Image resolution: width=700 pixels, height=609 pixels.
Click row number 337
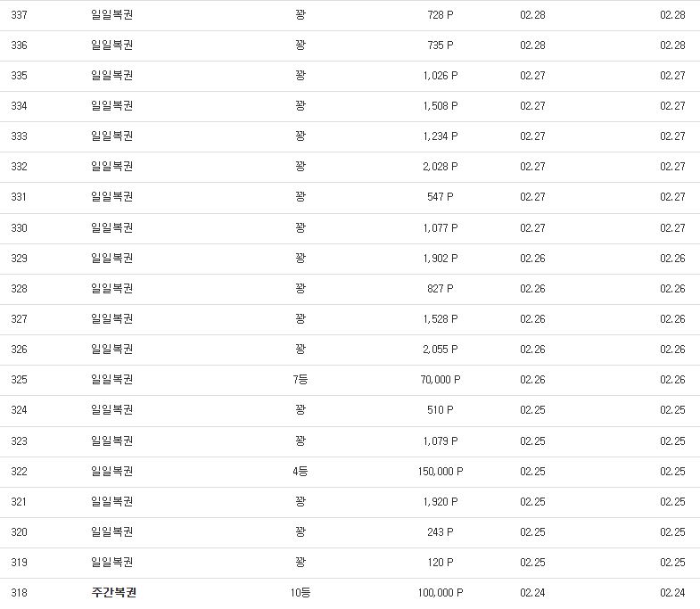point(19,15)
